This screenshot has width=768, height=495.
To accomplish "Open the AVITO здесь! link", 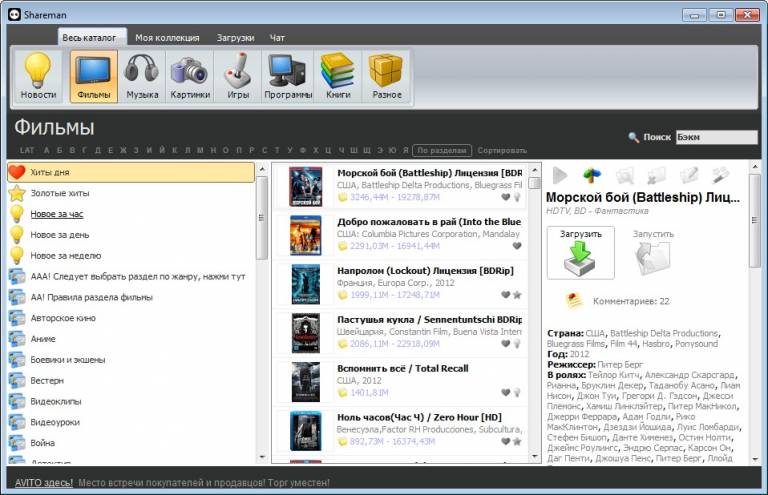I will (44, 482).
